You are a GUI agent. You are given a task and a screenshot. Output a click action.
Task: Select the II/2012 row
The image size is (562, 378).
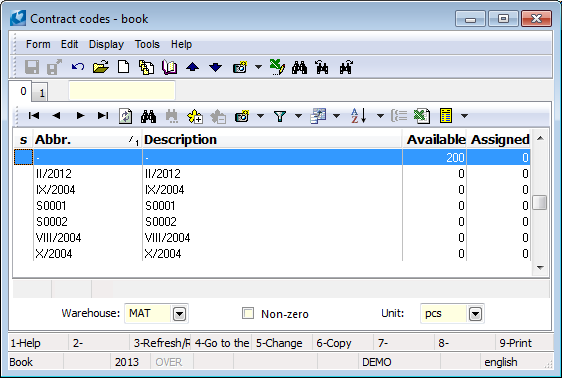(x=272, y=174)
